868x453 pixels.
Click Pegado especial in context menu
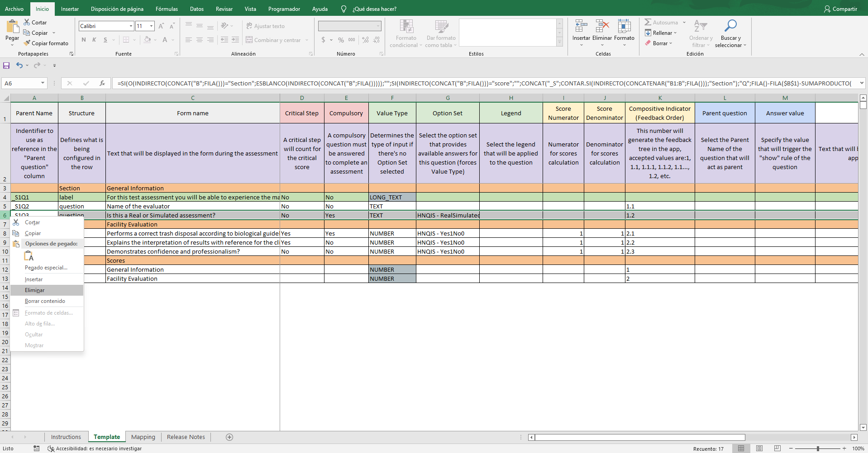click(x=47, y=268)
